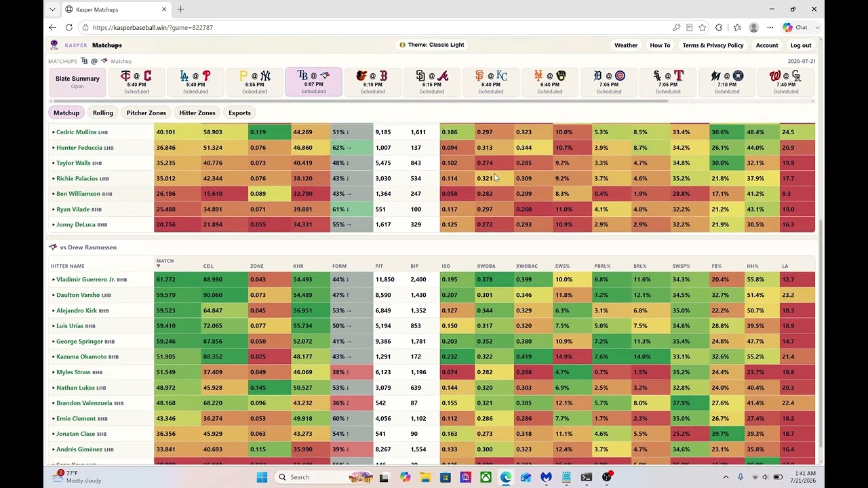Viewport: 868px width, 488px height.
Task: Select the highlighted 6:07 PM game card
Action: tap(313, 82)
